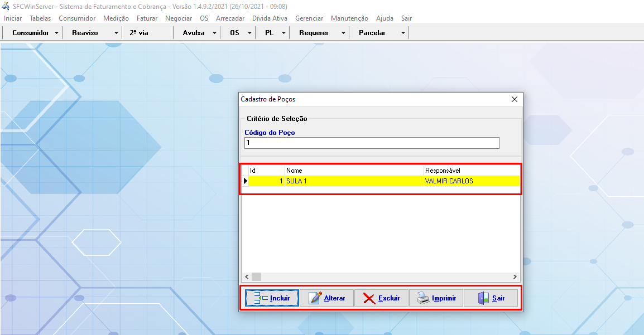Click the Código do Poço input field
Image resolution: width=644 pixels, height=335 pixels.
tap(371, 143)
